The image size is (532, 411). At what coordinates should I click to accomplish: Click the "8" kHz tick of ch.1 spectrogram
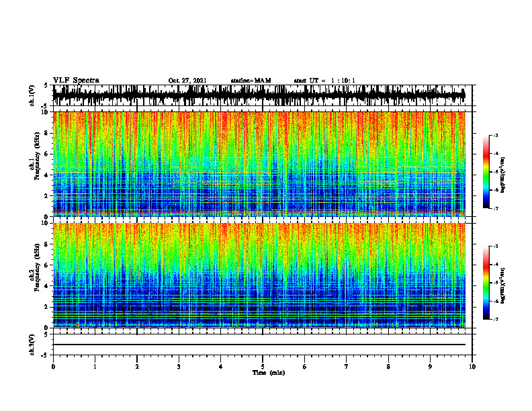click(x=47, y=133)
